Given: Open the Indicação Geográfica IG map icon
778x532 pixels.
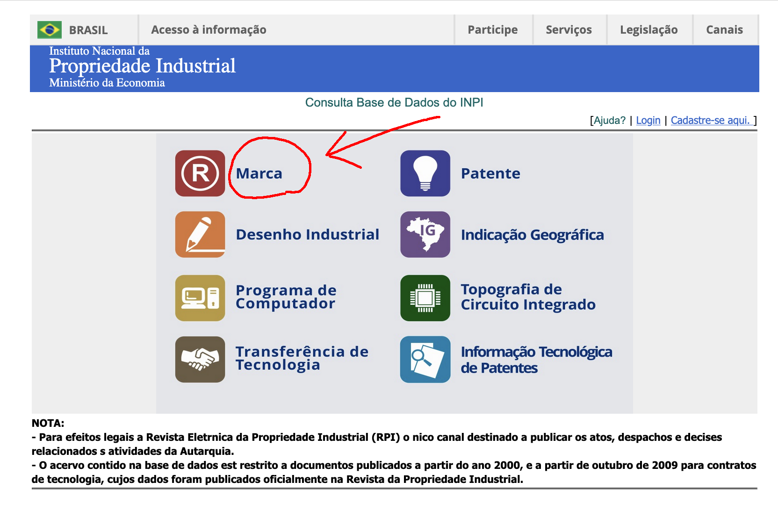Looking at the screenshot, I should 425,234.
